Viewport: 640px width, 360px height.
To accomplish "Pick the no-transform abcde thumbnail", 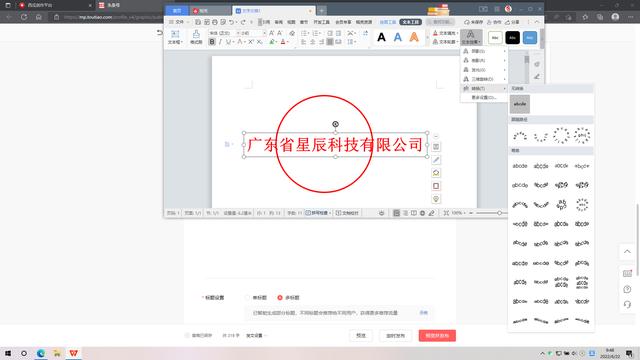I will [520, 104].
